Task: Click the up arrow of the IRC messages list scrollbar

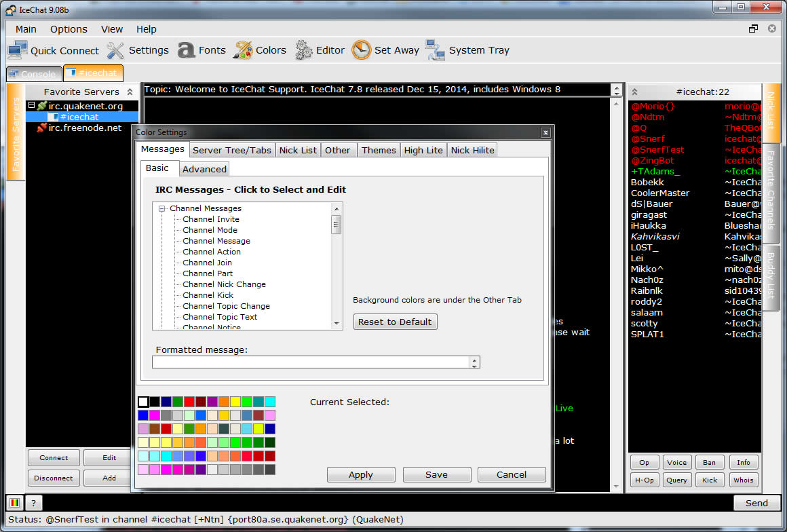Action: (337, 209)
